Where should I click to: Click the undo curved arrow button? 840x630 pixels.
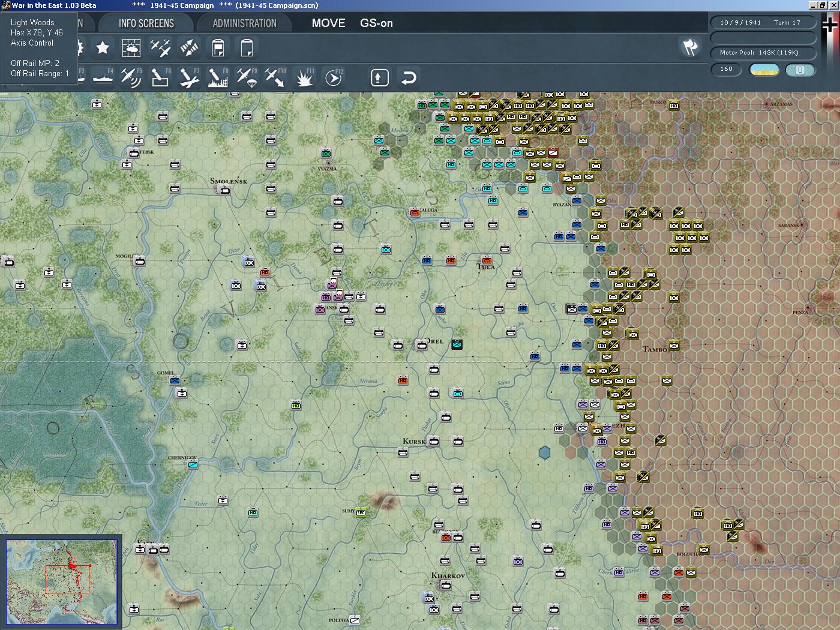click(409, 77)
